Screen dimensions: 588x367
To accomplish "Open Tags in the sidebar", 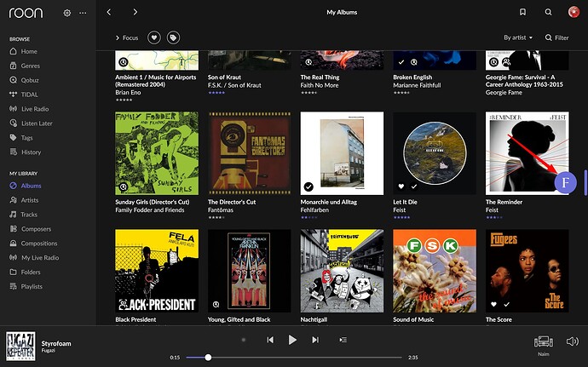I will pos(21,138).
